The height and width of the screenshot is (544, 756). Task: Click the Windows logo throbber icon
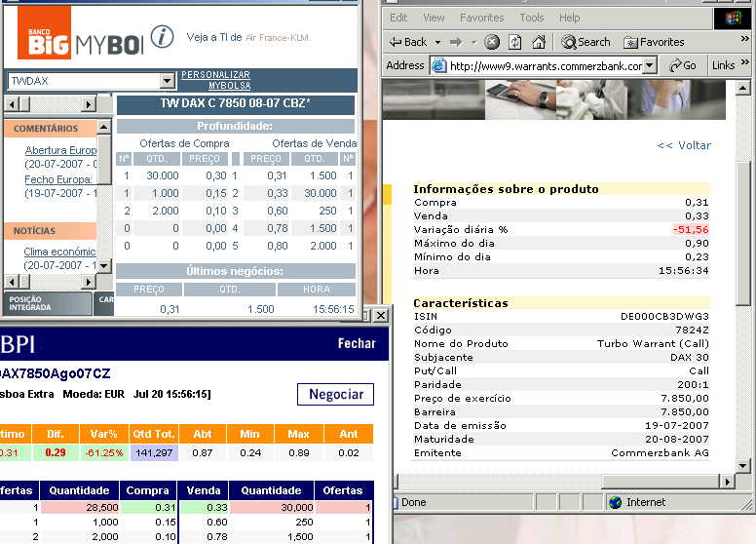click(733, 18)
